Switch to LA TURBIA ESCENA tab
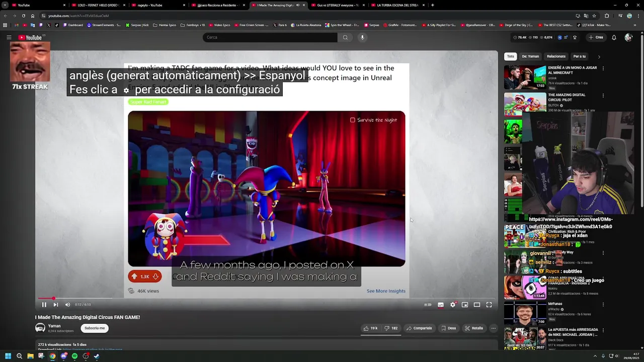Screen dimensions: 644x362 point(397,5)
